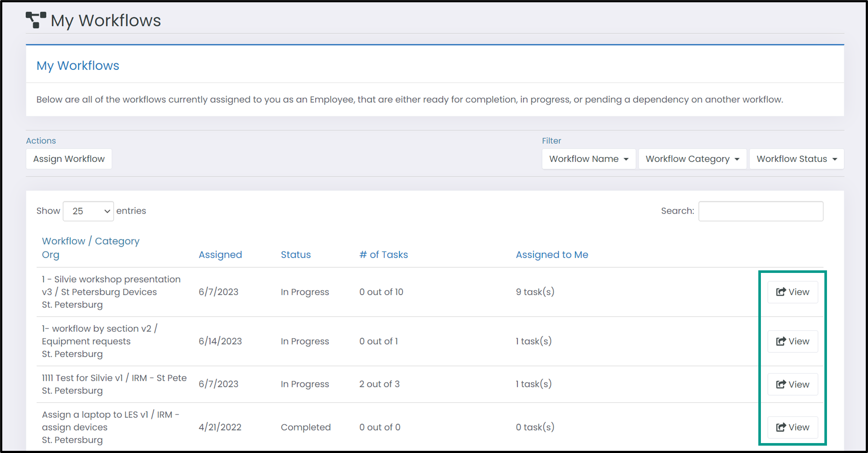Screen dimensions: 868x453
Task: Click the large My Workflows page title
Action: [106, 20]
